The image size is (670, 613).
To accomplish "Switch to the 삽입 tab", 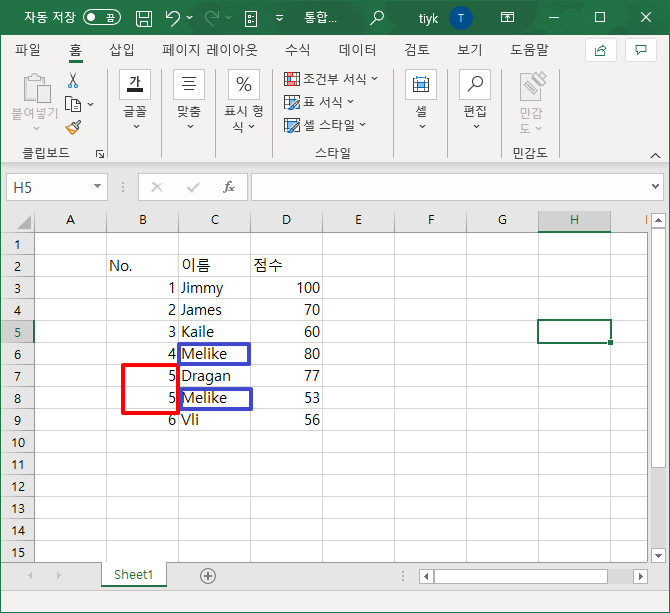I will pyautogui.click(x=122, y=50).
